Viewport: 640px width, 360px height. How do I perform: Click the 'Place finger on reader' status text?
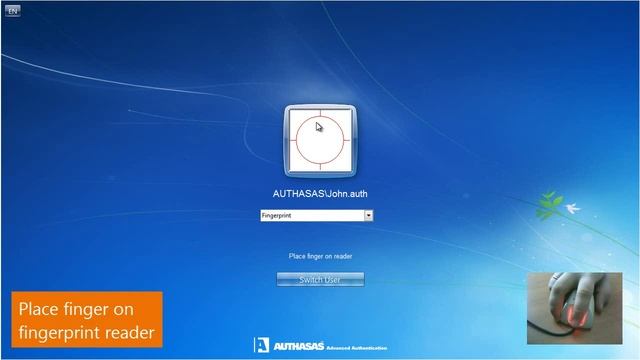click(320, 256)
